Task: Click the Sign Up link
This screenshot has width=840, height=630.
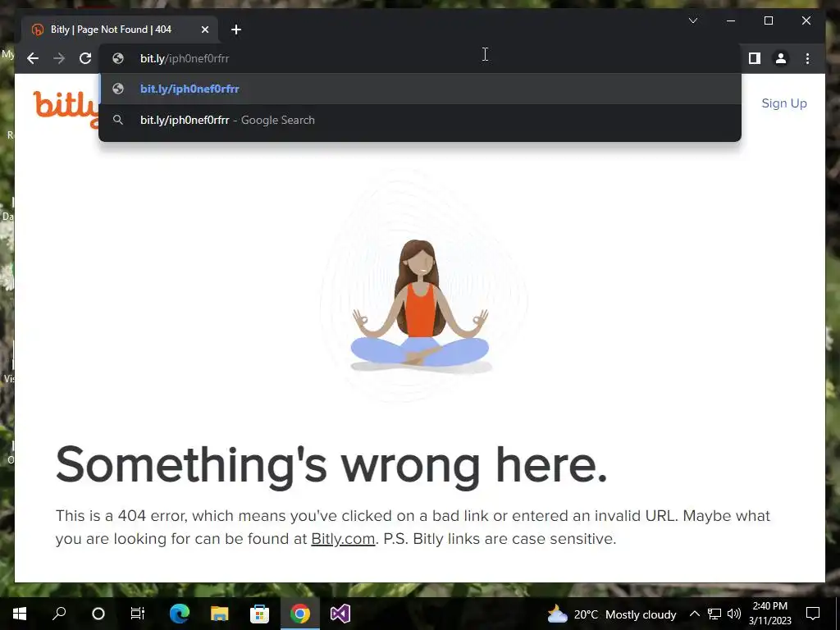Action: point(783,103)
